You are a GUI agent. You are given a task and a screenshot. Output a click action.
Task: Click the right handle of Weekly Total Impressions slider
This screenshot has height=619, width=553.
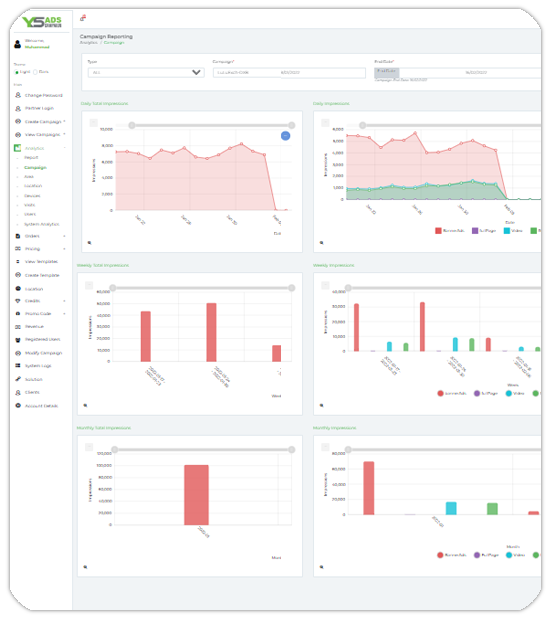pos(292,288)
